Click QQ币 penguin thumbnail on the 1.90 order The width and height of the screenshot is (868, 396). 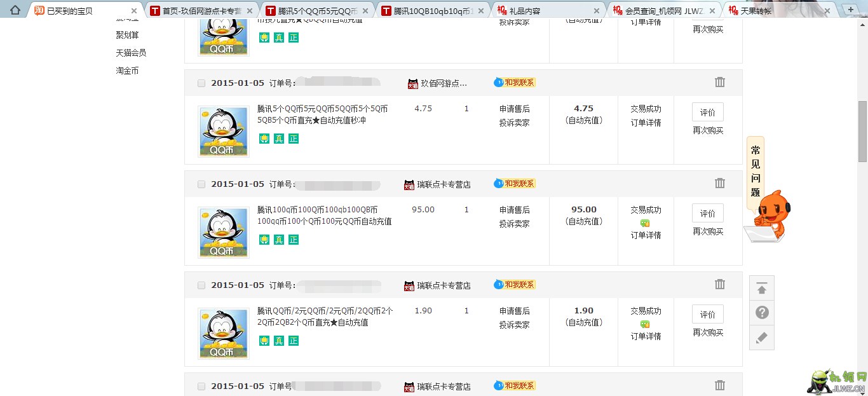coord(223,334)
